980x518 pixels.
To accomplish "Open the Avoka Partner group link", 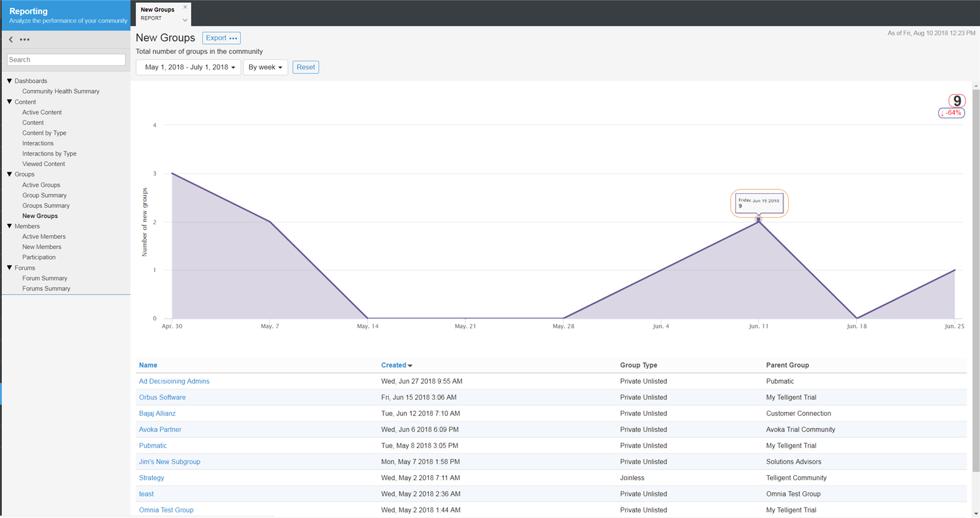I will click(160, 430).
